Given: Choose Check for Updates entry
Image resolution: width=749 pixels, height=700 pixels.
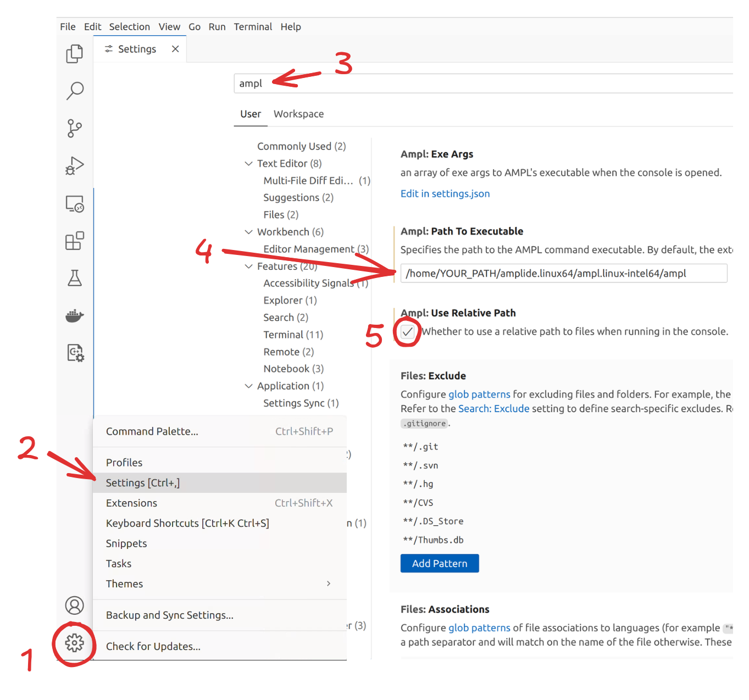Looking at the screenshot, I should coord(220,647).
